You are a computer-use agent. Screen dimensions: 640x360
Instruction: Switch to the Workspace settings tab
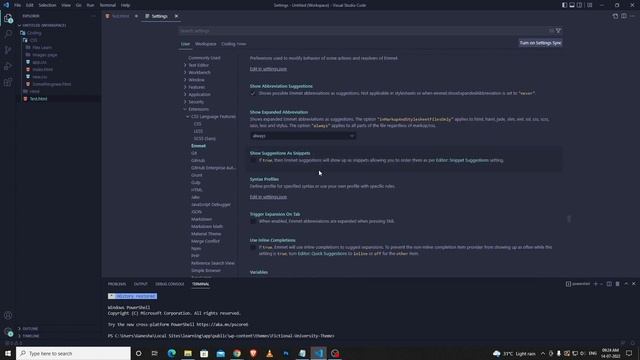[206, 44]
